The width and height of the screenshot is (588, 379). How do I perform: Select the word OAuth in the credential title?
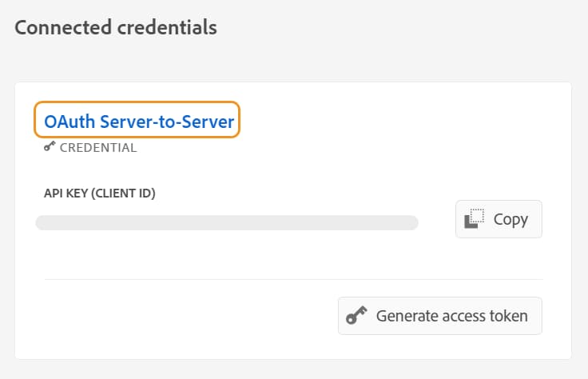pyautogui.click(x=68, y=122)
